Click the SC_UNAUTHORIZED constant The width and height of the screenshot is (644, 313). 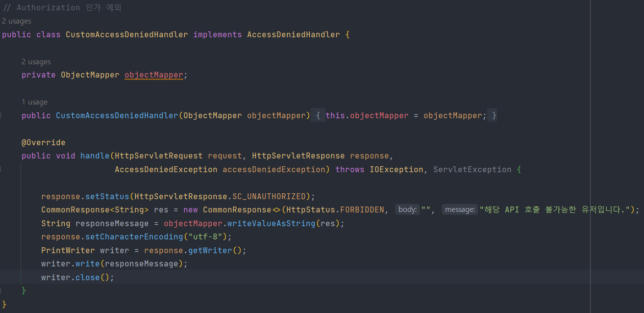pos(269,196)
